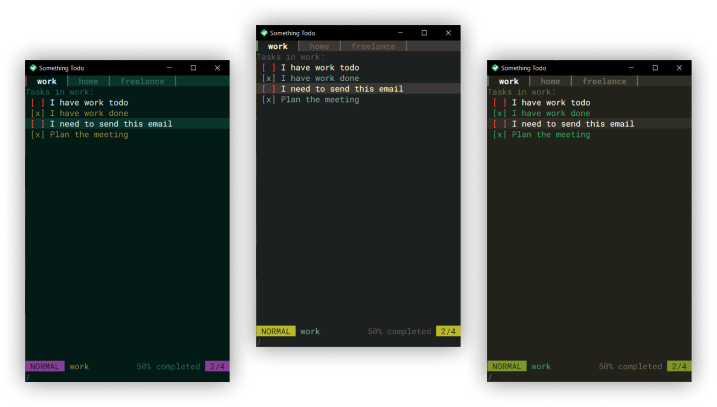Maximize the middle Something Todo window

tap(424, 33)
